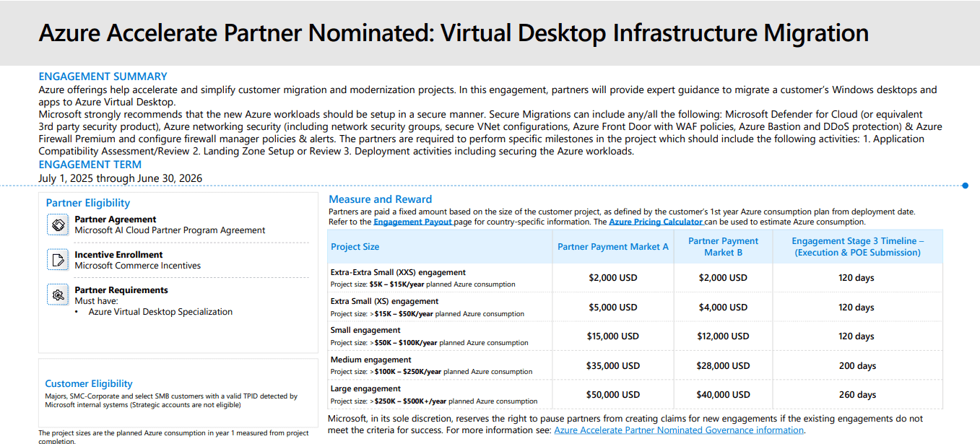Click 120 days in the Small engagement row
Screen dimensions: 980x444
pyautogui.click(x=857, y=336)
